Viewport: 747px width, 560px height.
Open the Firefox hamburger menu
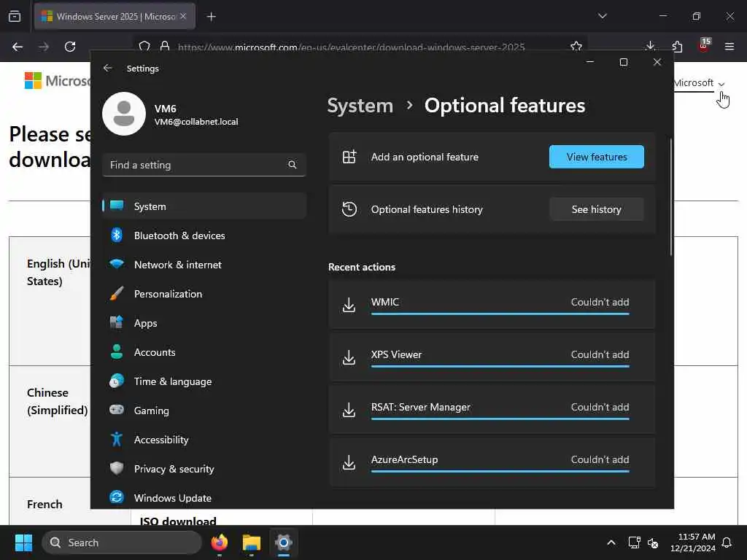729,47
